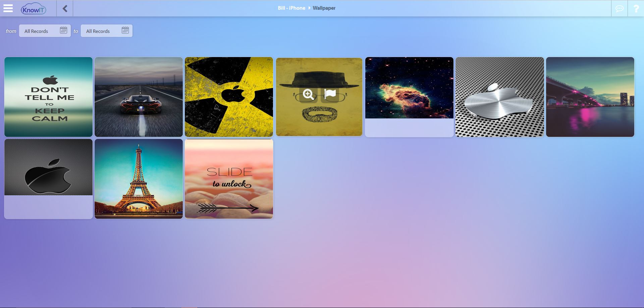Zoom into the hat and beard wallpaper
Screen dimensions: 644x308
pyautogui.click(x=308, y=95)
